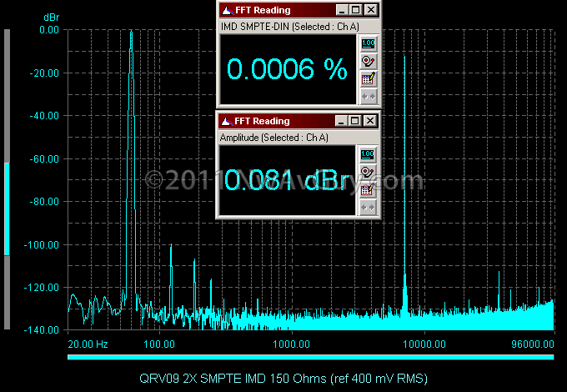This screenshot has height=392, width=567.
Task: Click the dBr unit label above the vertical axis
Action: (51, 18)
